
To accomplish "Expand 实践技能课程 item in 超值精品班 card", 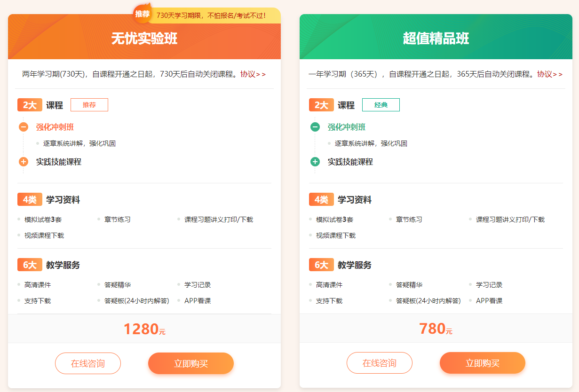I will 350,162.
